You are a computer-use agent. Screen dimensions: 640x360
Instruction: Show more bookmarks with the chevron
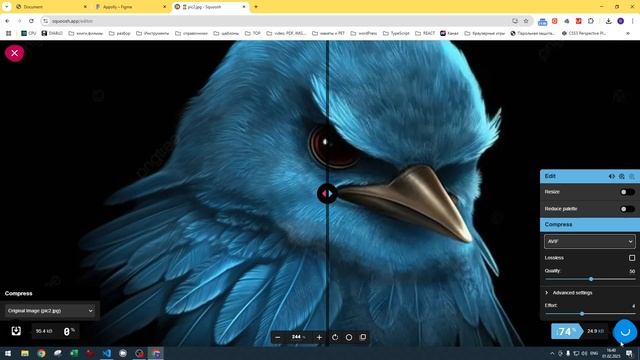(x=628, y=33)
